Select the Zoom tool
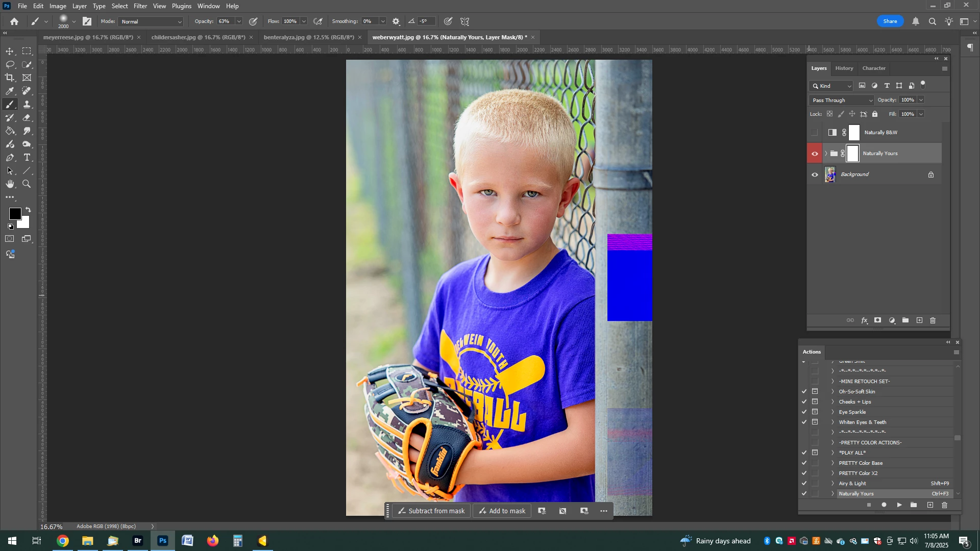The image size is (980, 551). 27,184
